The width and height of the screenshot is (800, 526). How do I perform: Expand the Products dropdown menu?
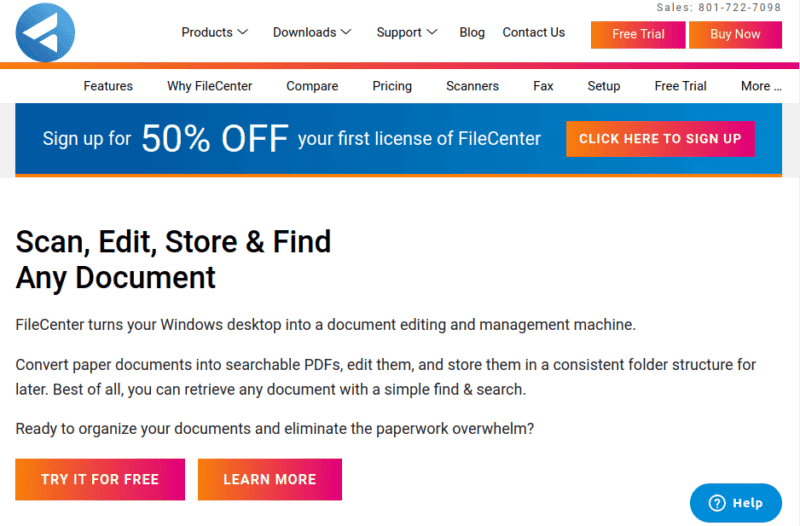pyautogui.click(x=214, y=32)
